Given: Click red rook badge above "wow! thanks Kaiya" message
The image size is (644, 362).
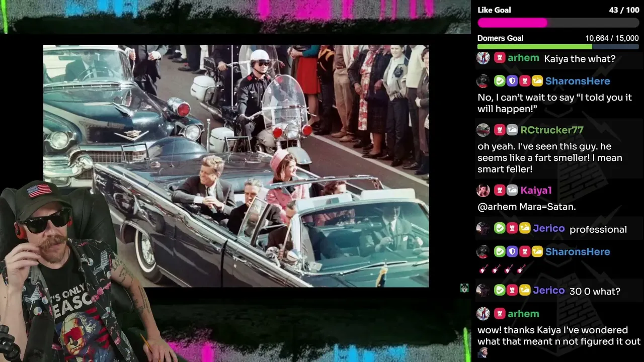Looking at the screenshot, I should (500, 314).
